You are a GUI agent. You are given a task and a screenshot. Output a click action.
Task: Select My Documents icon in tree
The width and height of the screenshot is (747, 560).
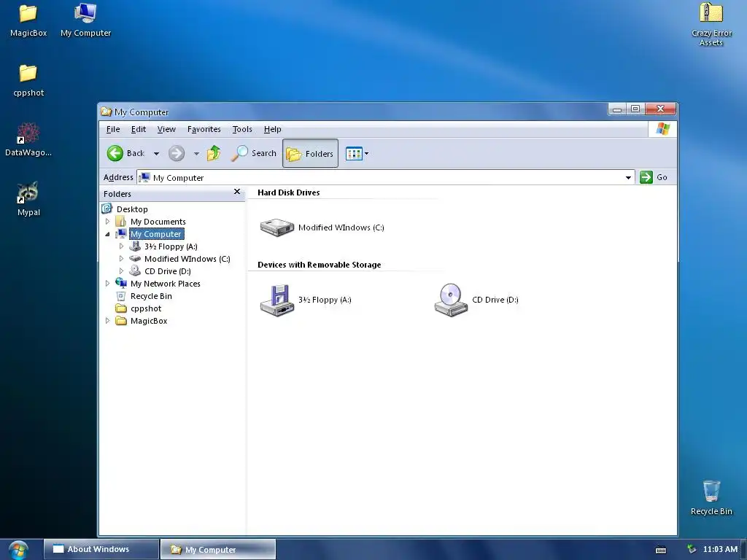pos(121,222)
